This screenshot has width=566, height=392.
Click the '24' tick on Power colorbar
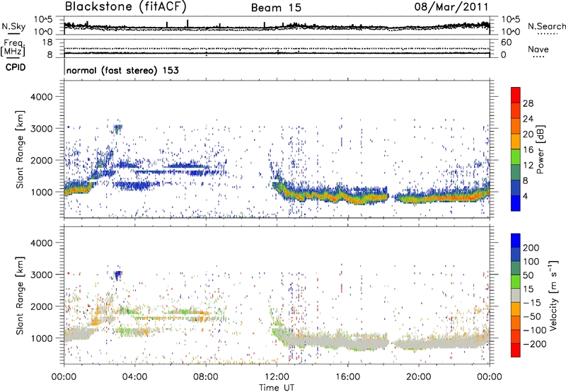point(528,119)
